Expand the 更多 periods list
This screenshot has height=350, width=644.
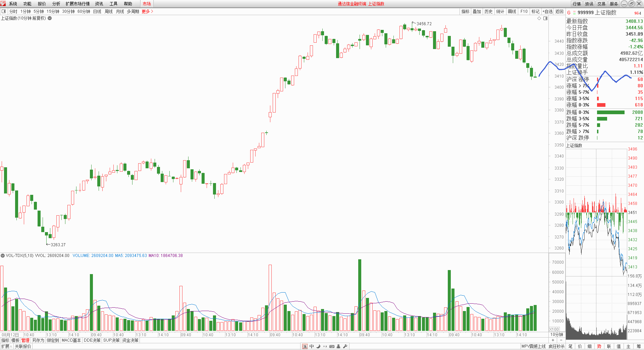pos(147,11)
